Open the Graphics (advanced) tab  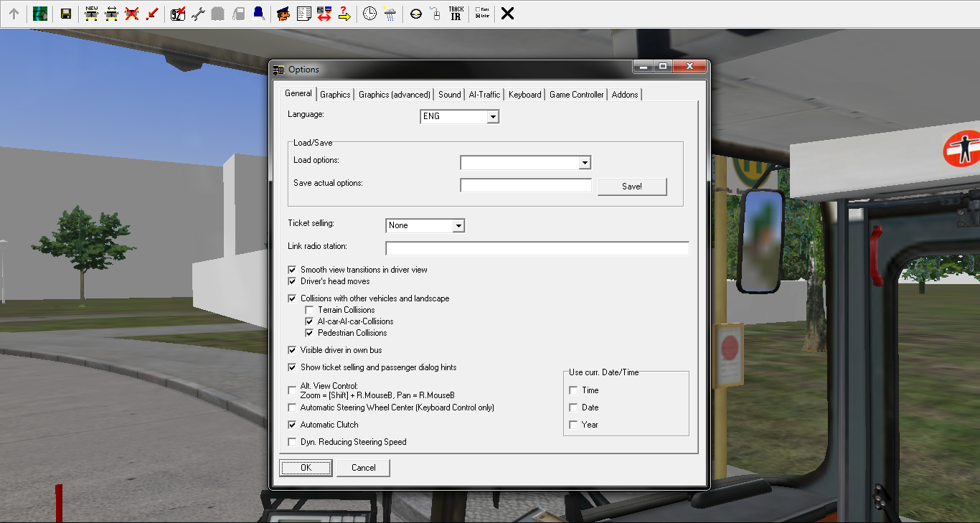(x=394, y=95)
